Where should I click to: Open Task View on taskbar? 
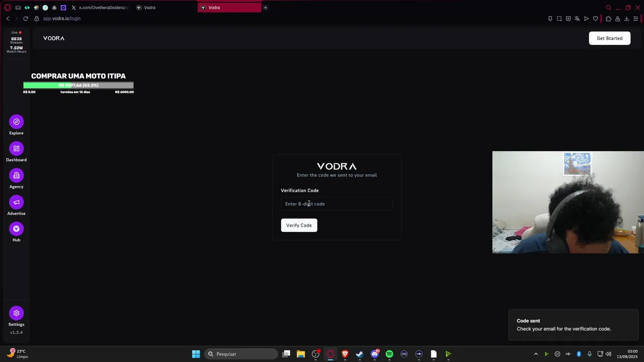click(286, 354)
